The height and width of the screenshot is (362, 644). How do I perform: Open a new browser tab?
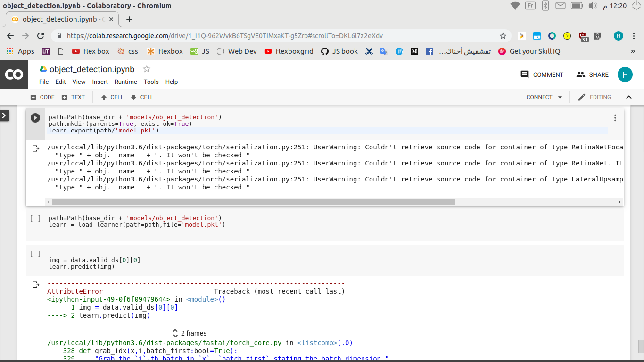[129, 19]
